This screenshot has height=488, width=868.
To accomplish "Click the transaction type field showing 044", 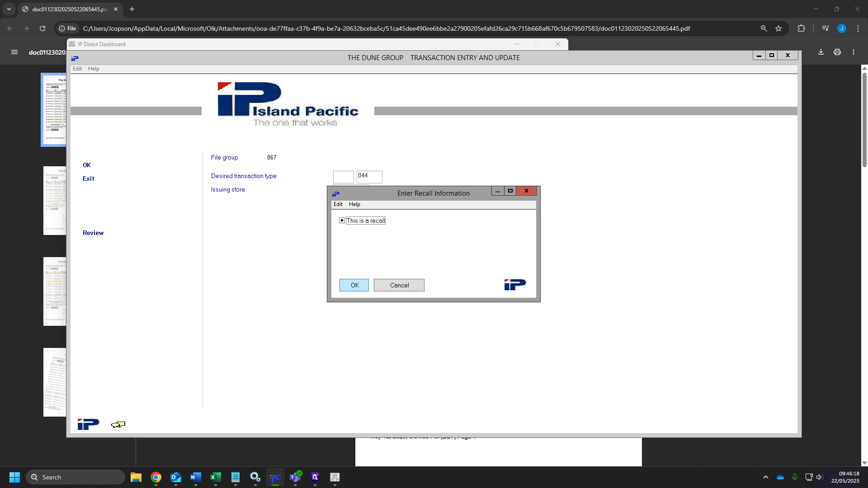I will point(369,177).
